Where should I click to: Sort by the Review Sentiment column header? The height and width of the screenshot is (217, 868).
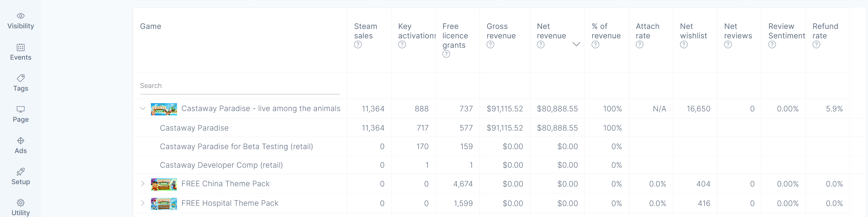click(786, 31)
